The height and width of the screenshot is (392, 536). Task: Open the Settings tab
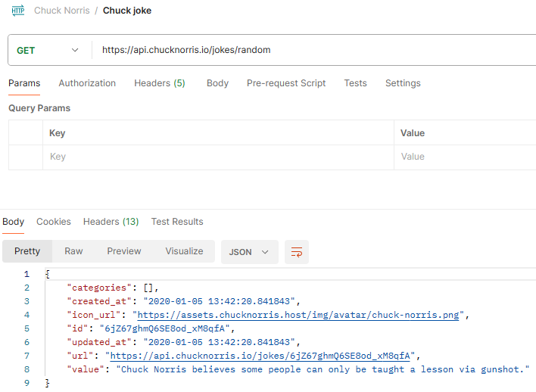tap(403, 83)
